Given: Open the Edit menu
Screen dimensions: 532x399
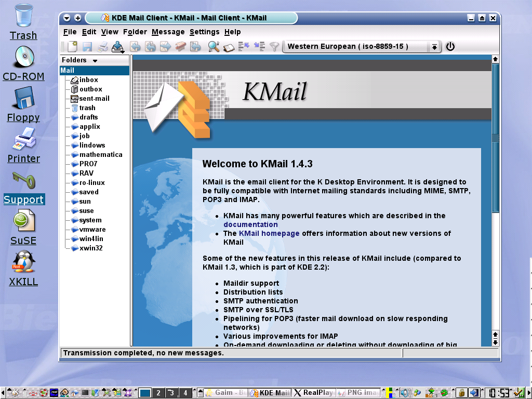Looking at the screenshot, I should [89, 32].
